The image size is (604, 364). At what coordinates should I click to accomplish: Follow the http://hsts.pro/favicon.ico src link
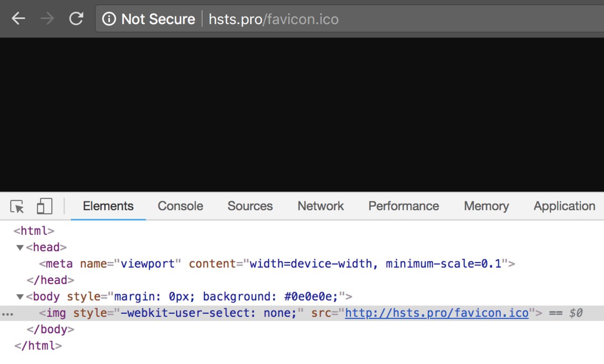pos(437,313)
